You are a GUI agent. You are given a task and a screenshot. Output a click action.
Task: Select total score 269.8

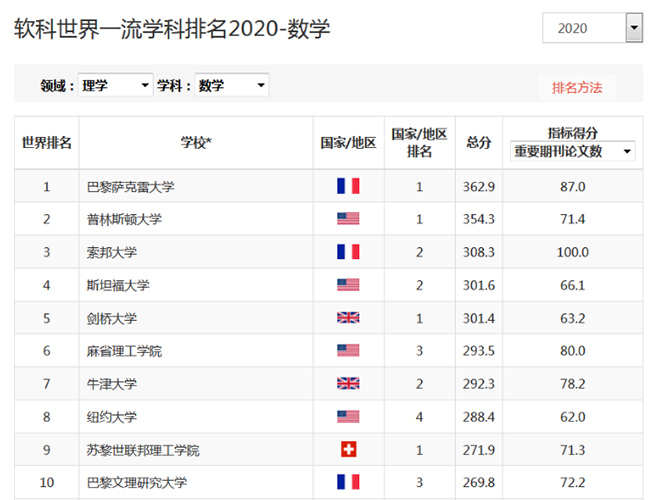pyautogui.click(x=479, y=482)
